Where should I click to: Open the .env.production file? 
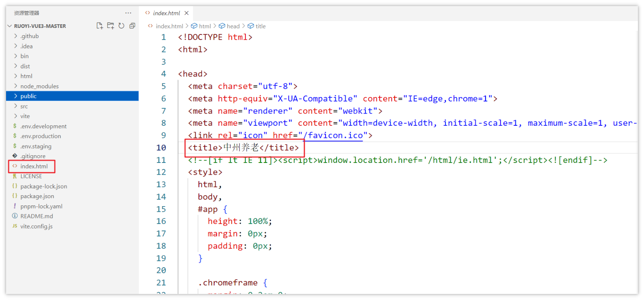[72, 136]
